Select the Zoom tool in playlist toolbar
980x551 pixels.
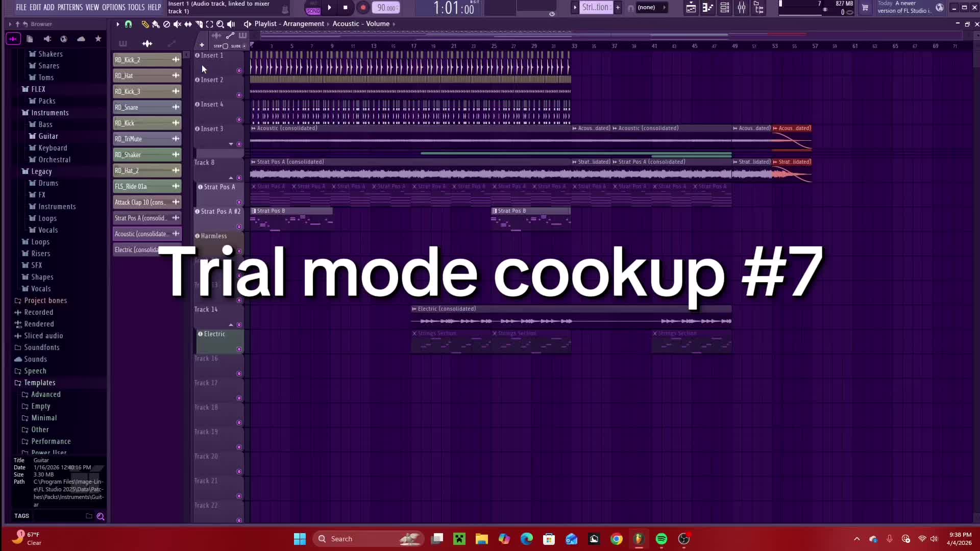tap(220, 24)
